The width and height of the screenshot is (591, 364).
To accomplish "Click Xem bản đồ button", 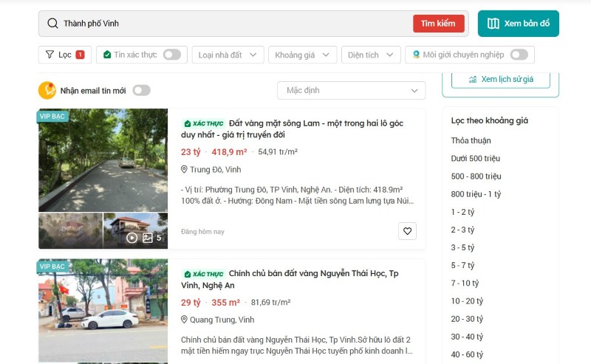I will [x=519, y=24].
